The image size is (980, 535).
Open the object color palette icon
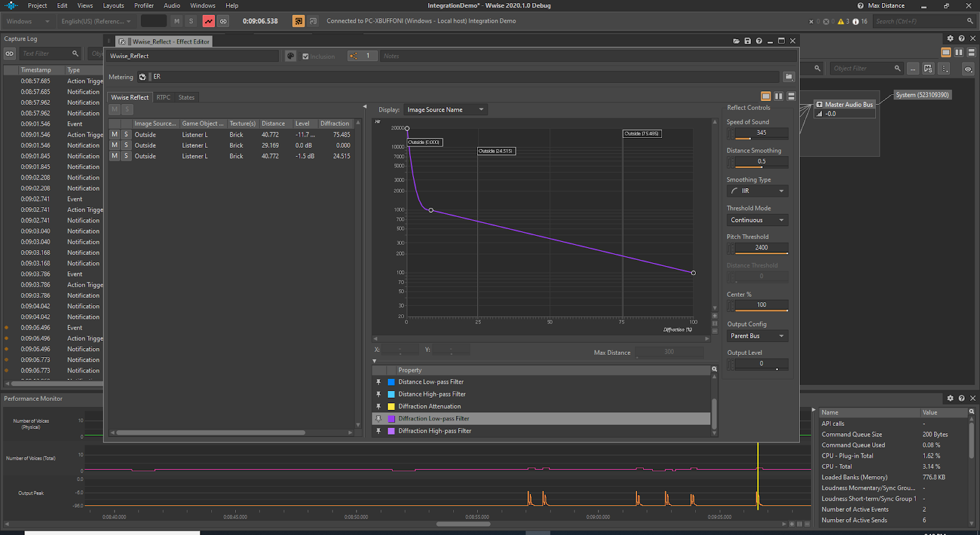pos(291,56)
